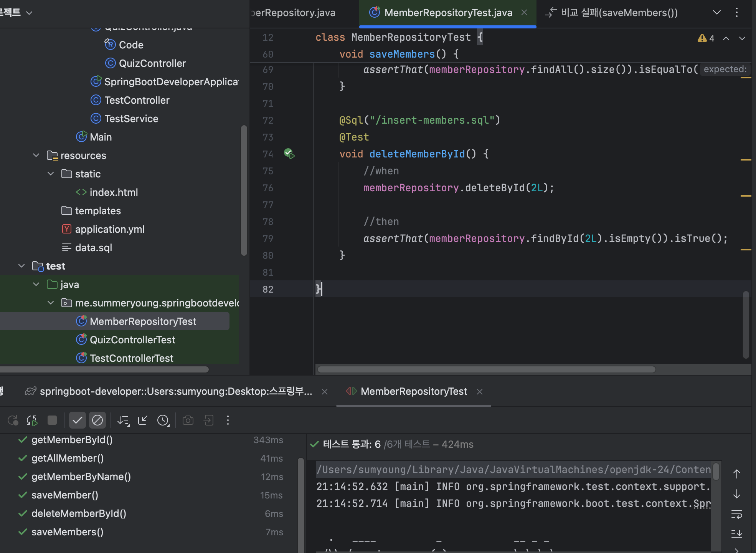756x553 pixels.
Task: Click the editor horizontal scrollbar
Action: 486,369
